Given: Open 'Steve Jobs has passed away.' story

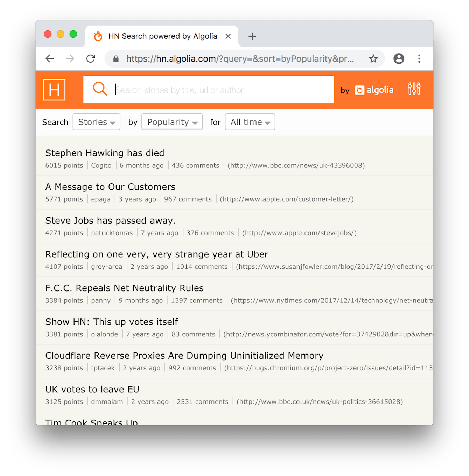Looking at the screenshot, I should pyautogui.click(x=111, y=220).
